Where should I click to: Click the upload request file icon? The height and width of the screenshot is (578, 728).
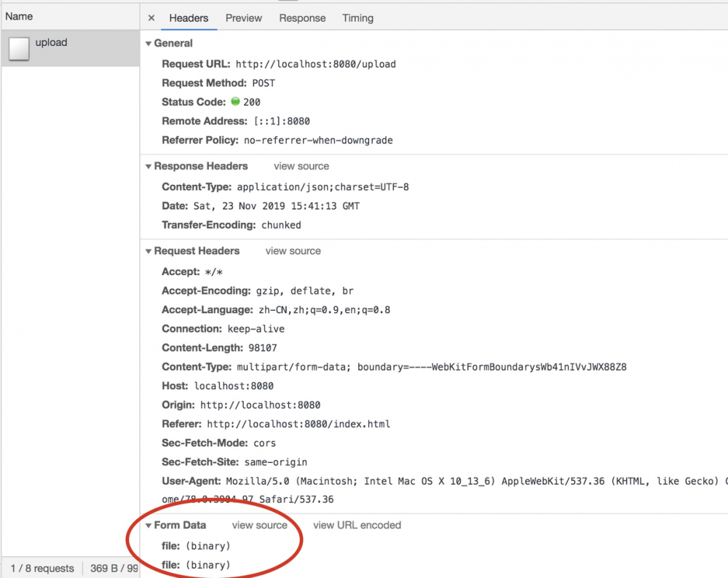(19, 49)
